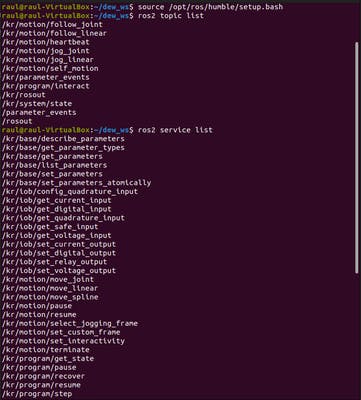Click the /kr/motion/follow_joint topic line

52,25
